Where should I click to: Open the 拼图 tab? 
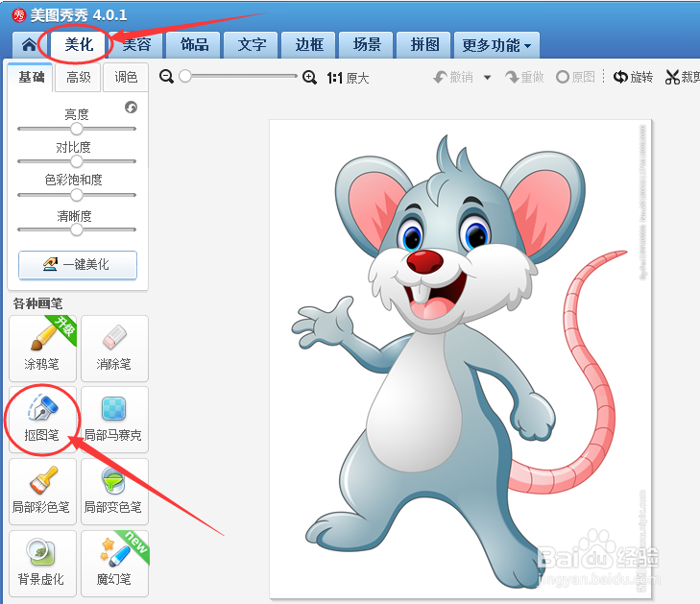pos(423,44)
